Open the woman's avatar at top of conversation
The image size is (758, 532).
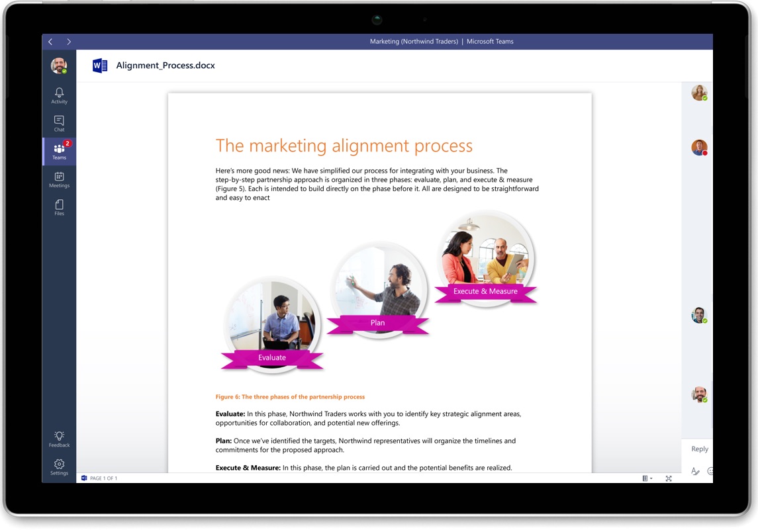pyautogui.click(x=699, y=92)
